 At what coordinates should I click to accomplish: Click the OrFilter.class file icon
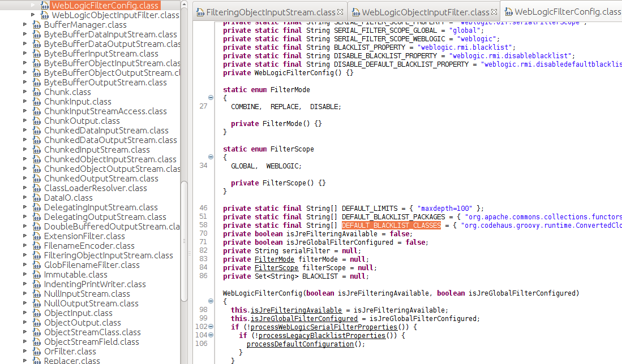pos(37,352)
